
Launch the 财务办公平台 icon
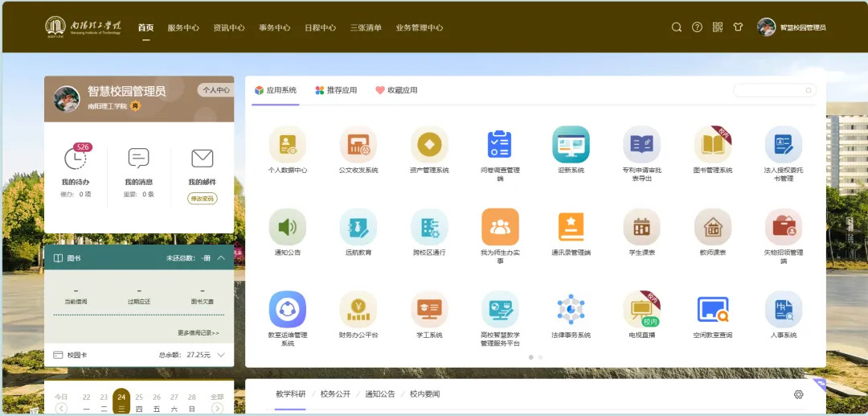click(358, 310)
